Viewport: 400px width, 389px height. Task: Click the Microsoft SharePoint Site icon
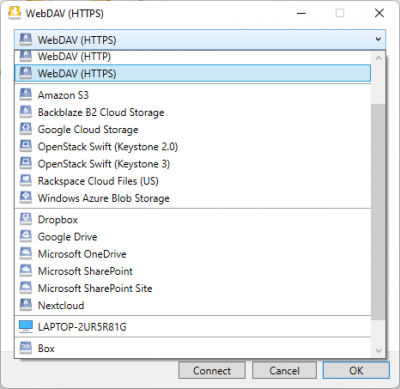coord(26,288)
